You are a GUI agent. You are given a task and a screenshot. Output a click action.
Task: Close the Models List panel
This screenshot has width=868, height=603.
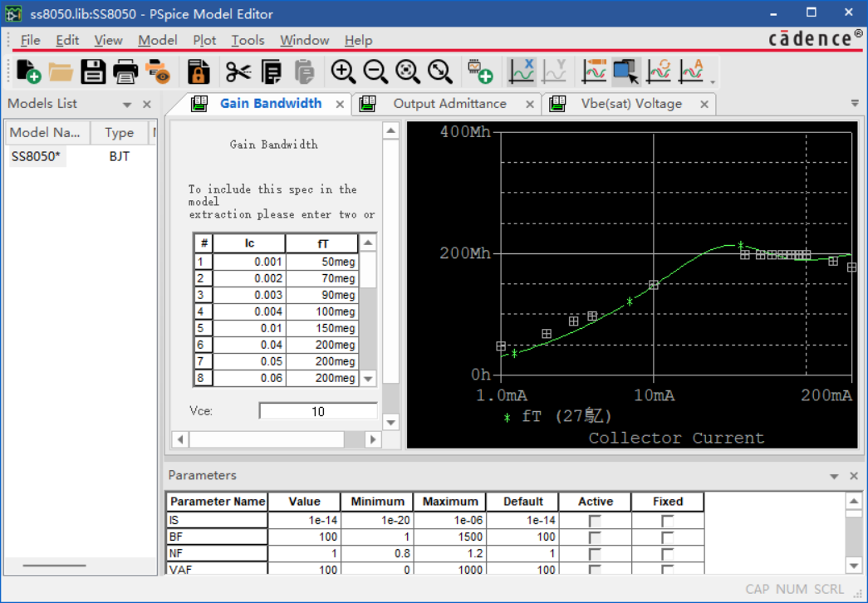coord(147,104)
